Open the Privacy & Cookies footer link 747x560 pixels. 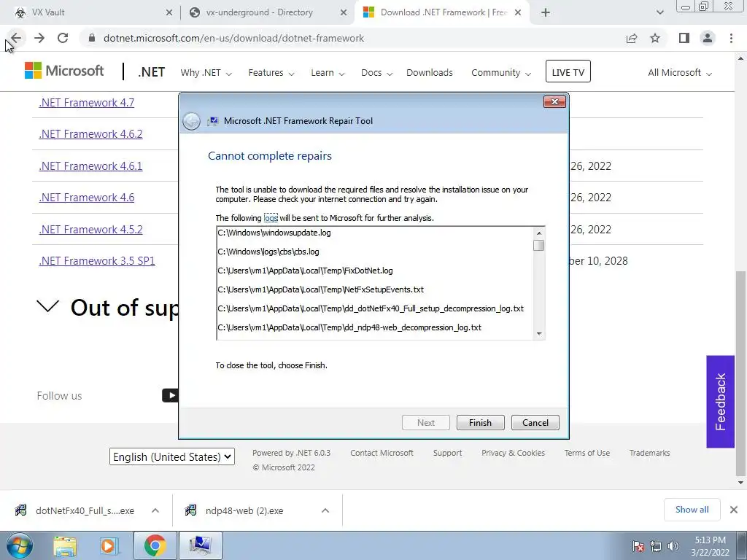pyautogui.click(x=513, y=453)
